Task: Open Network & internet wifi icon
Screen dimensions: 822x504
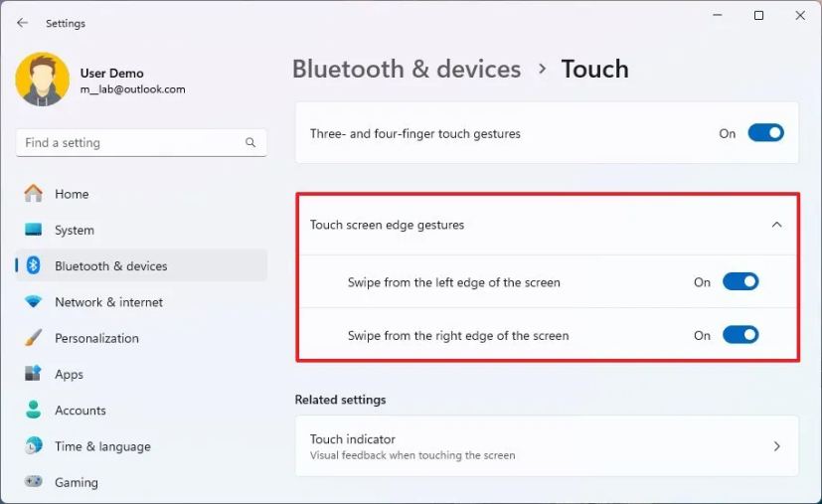Action: [33, 301]
